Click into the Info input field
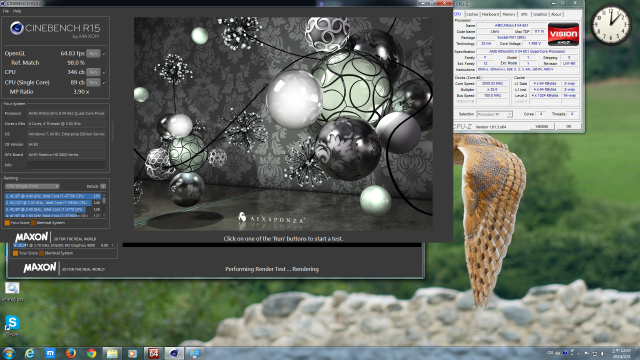 tap(67, 165)
